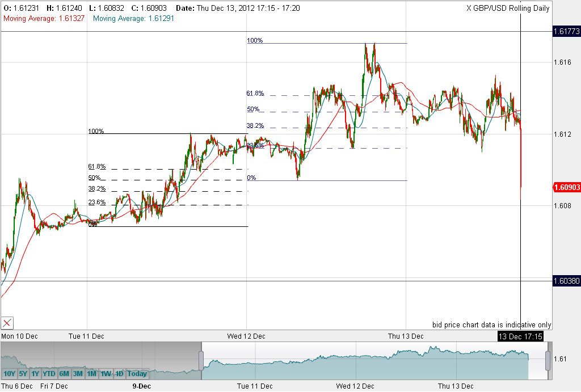Select the 6M time range button
Image resolution: width=581 pixels, height=392 pixels.
[x=64, y=373]
